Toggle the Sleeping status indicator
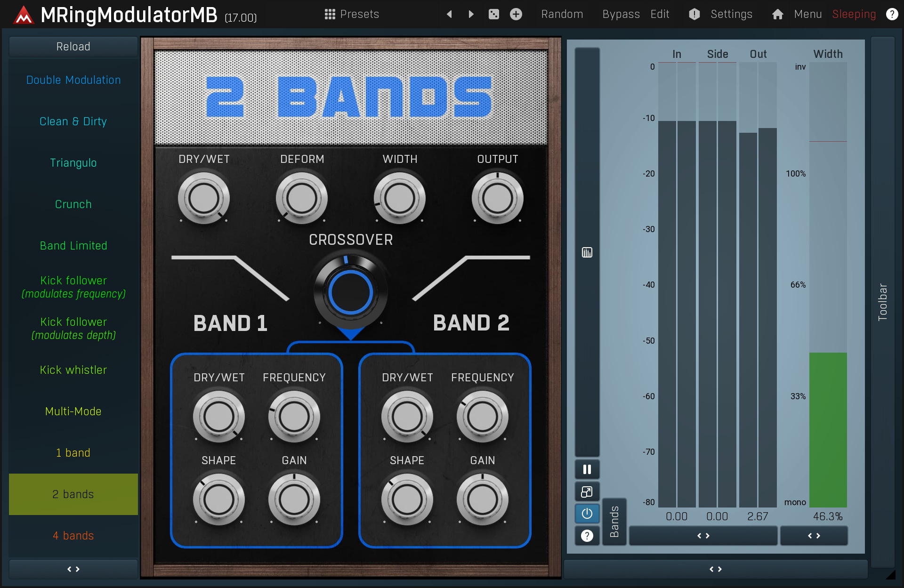Screen dimensions: 904x588 click(854, 14)
